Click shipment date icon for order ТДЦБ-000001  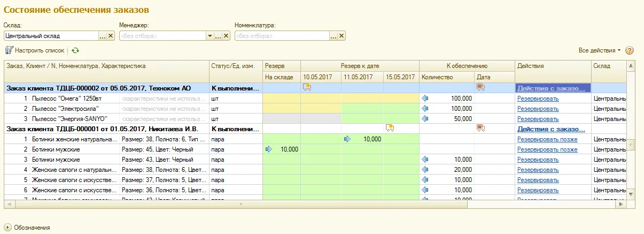[390, 128]
